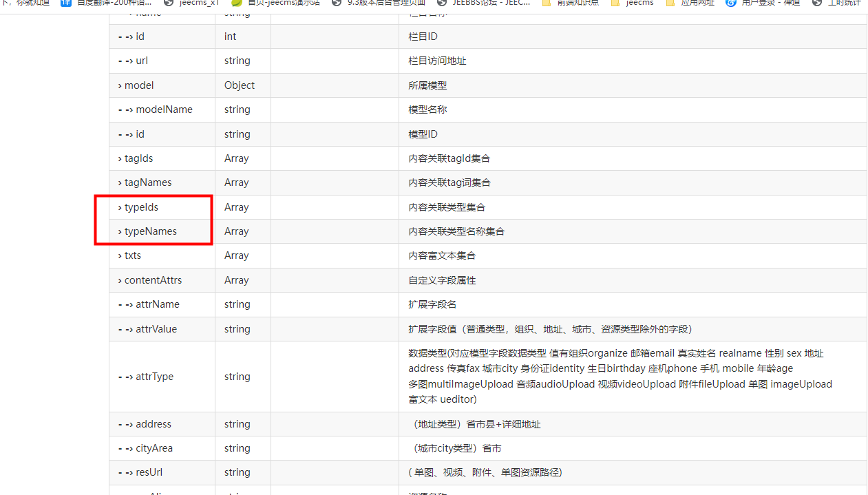
Task: Open the 应用网址 bookmark folder
Action: click(690, 3)
